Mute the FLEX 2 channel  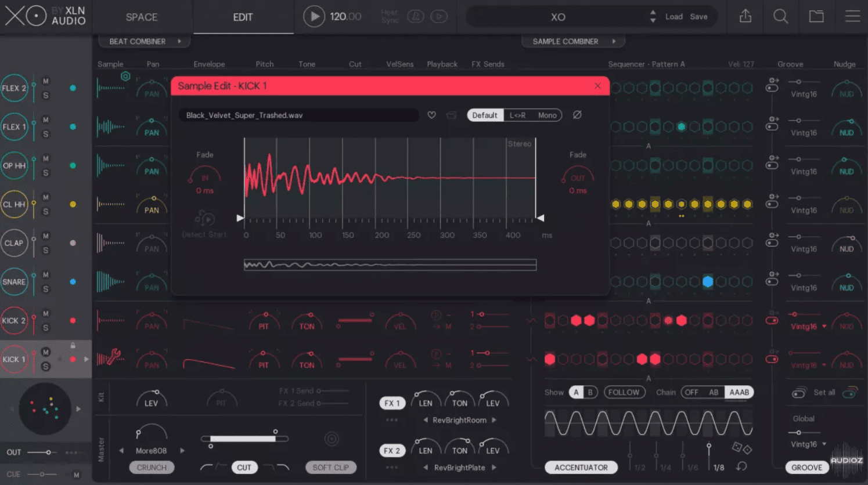pos(46,81)
